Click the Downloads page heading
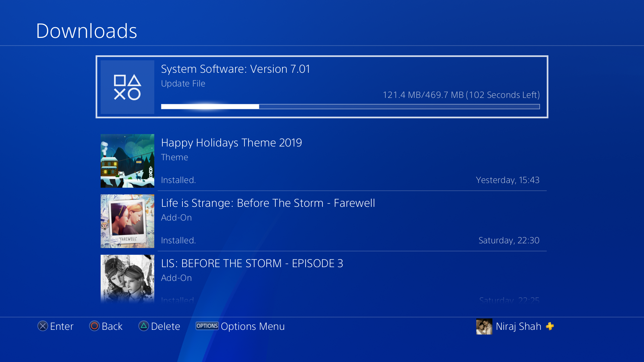This screenshot has height=362, width=644. pos(87,31)
